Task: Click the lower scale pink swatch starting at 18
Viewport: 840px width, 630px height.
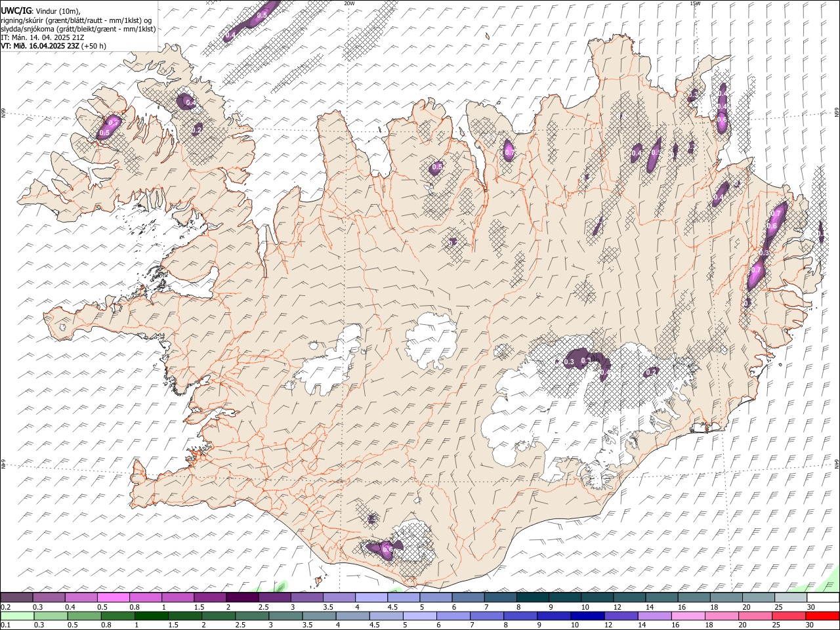Action: pos(722,616)
